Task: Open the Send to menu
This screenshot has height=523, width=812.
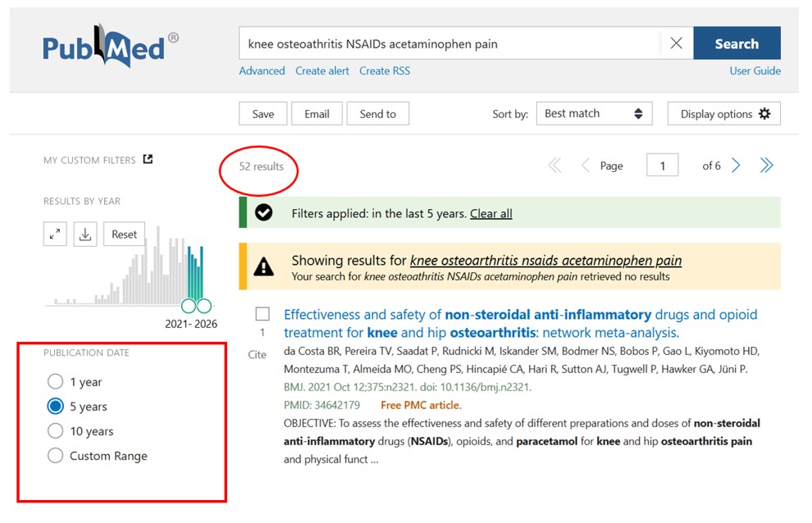Action: coord(377,113)
